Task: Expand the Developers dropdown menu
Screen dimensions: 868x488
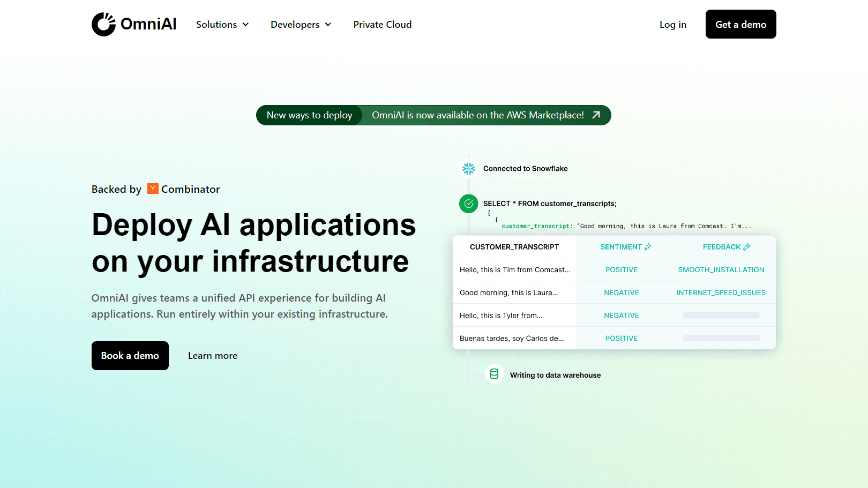Action: pos(301,25)
